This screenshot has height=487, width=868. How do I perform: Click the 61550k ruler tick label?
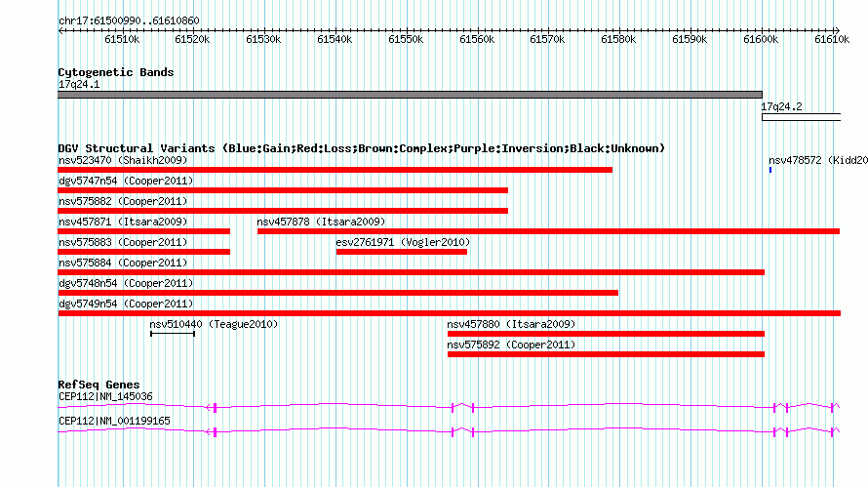pos(406,39)
